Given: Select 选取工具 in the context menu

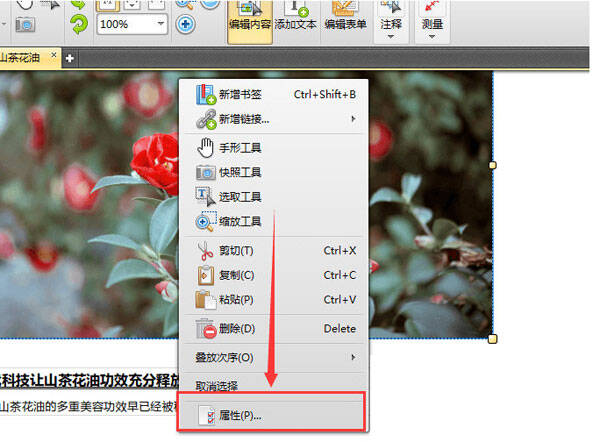Looking at the screenshot, I should coord(274,197).
